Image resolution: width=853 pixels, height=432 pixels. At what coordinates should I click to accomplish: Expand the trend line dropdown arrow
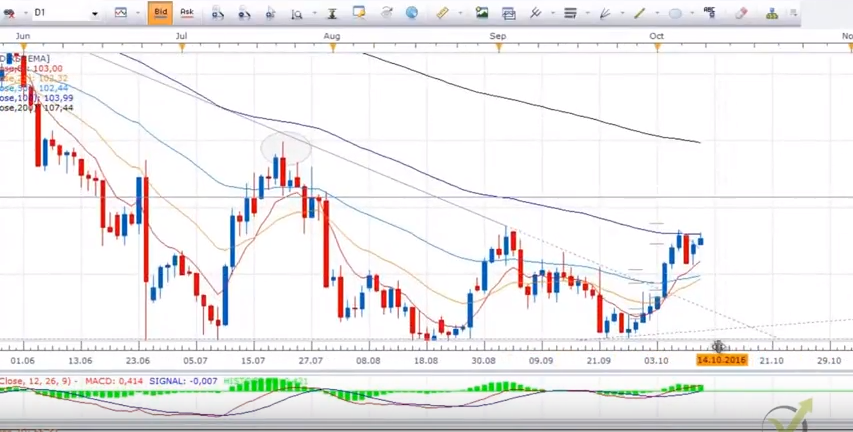pos(657,13)
